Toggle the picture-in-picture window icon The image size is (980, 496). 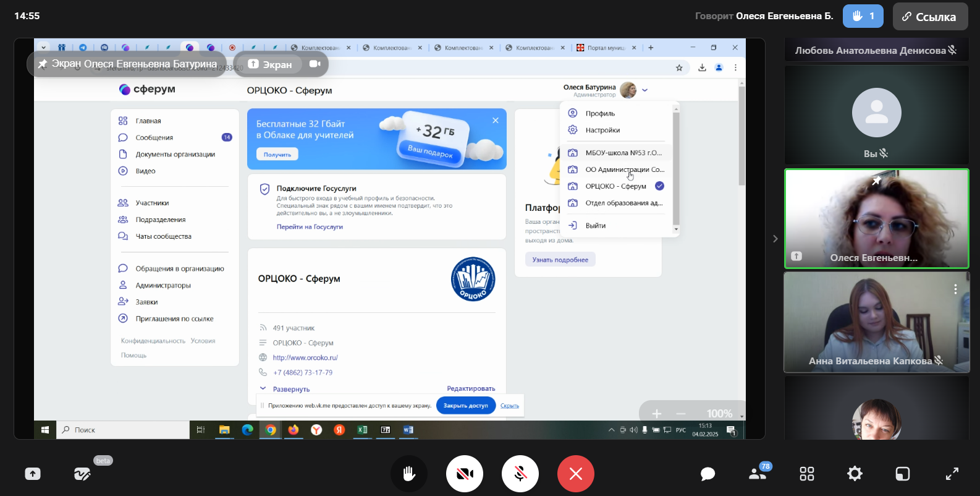[x=902, y=474]
